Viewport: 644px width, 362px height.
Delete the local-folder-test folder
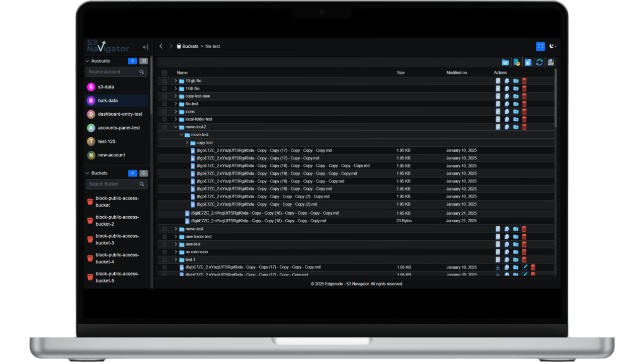pos(524,119)
